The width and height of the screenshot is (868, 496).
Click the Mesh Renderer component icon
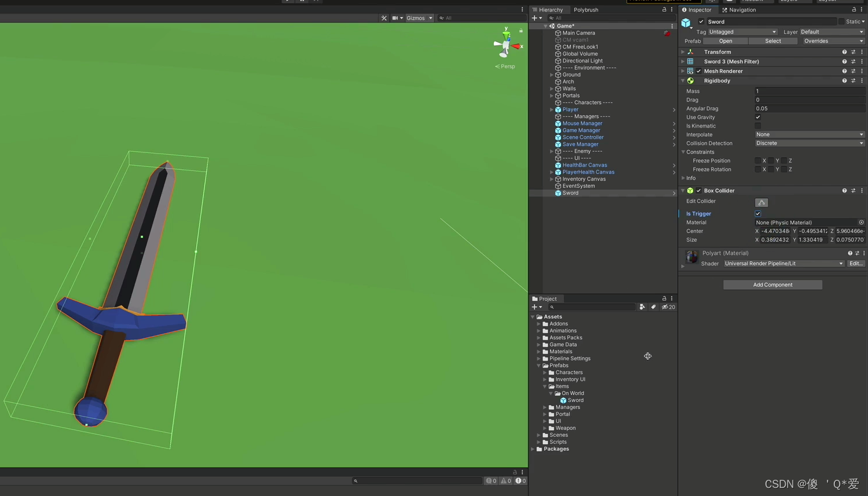(x=690, y=71)
